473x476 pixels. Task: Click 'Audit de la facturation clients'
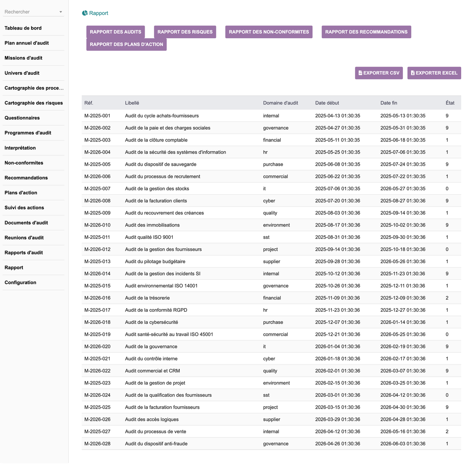[156, 201]
